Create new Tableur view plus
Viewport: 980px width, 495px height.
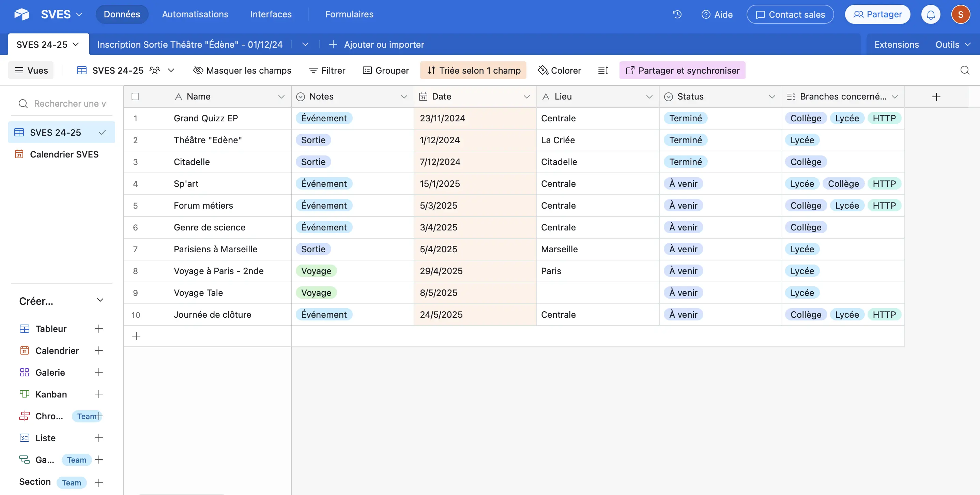pos(99,329)
